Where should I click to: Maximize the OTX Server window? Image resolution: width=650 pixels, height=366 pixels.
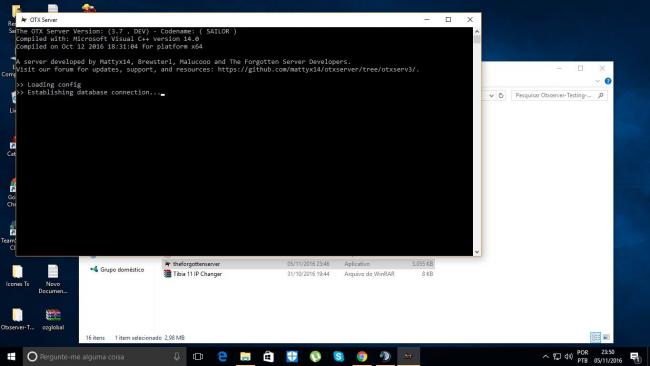point(448,19)
